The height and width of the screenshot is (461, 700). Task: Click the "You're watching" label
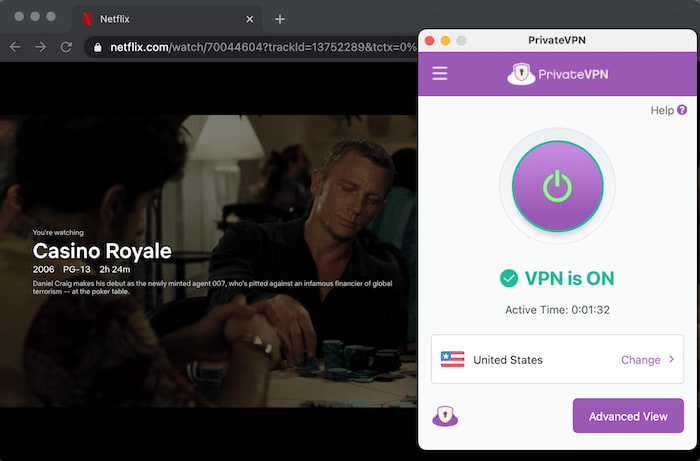click(58, 233)
